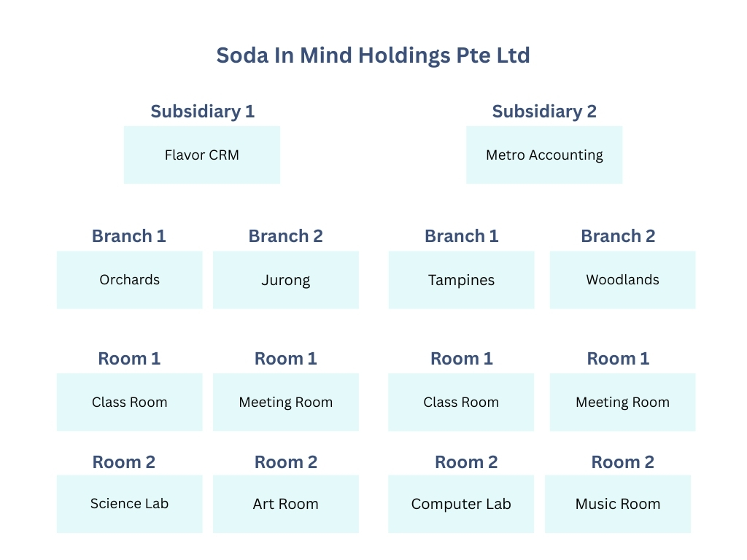Click the Flavor CRM subsidiary box
Image resolution: width=747 pixels, height=560 pixels.
pyautogui.click(x=202, y=155)
